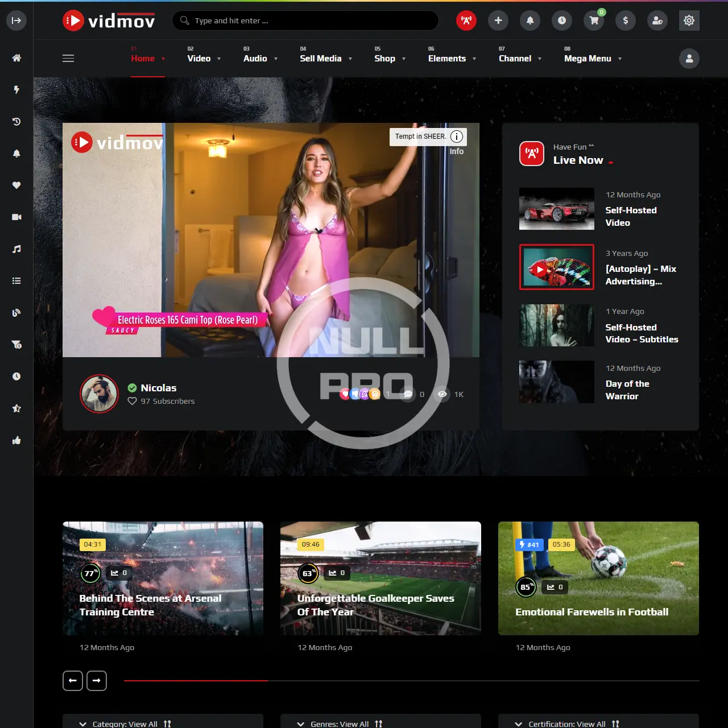Expand the Category: View All dropdown
This screenshot has height=728, width=728.
(x=125, y=723)
